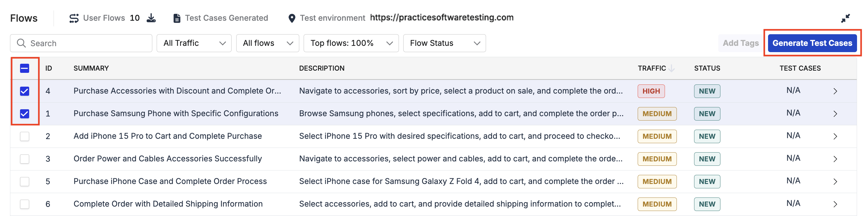
Task: Open the All flows dropdown
Action: (x=268, y=43)
